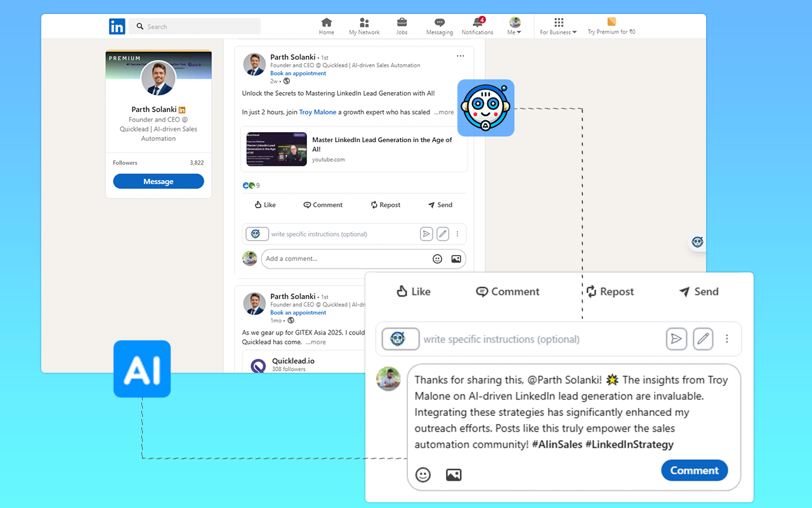Click the Troy Malone mention link
The height and width of the screenshot is (508, 812).
pos(317,112)
